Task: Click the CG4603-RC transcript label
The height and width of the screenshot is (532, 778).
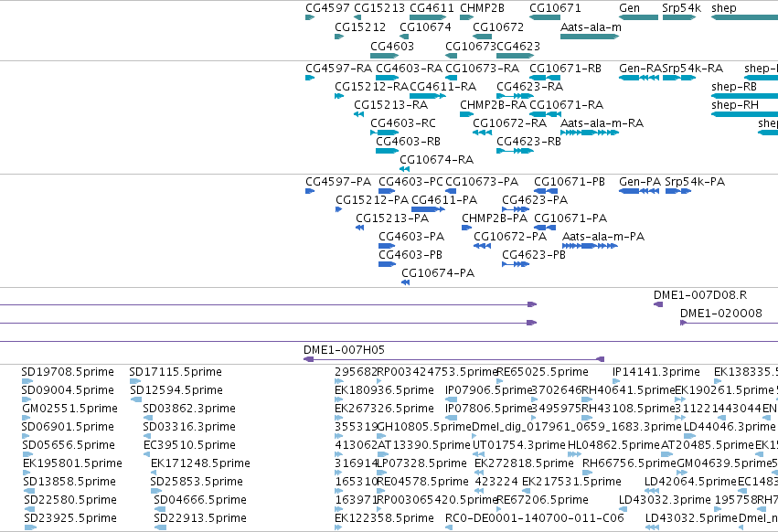Action: 403,122
